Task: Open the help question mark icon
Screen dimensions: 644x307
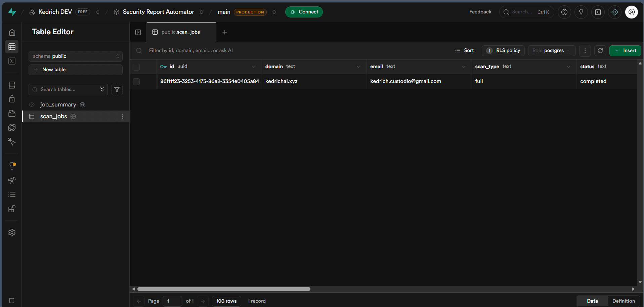Action: click(564, 12)
